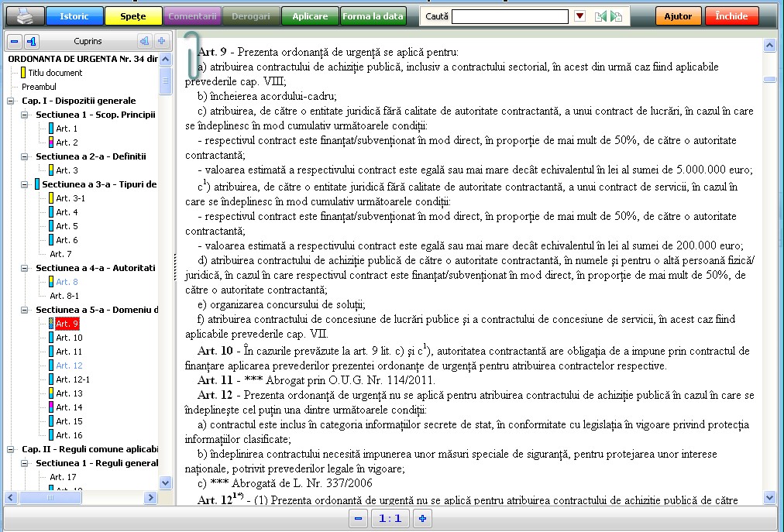Click the paperclip attachment icon near Art. 9
The image size is (784, 532).
click(x=192, y=54)
